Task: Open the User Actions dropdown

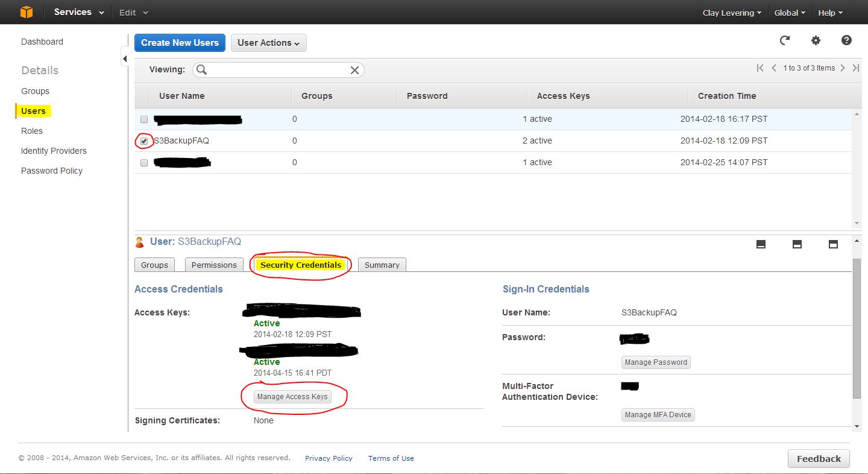Action: pyautogui.click(x=269, y=43)
